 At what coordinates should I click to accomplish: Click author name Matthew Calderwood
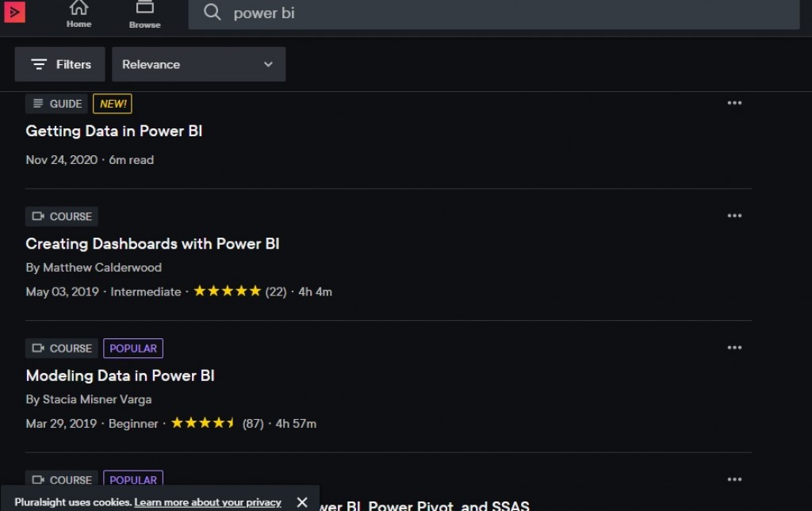point(102,268)
